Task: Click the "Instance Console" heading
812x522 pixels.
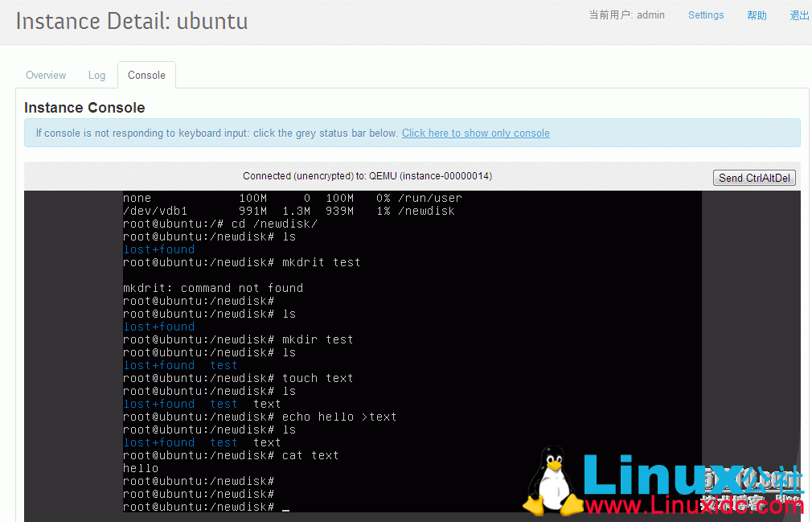Action: 84,107
